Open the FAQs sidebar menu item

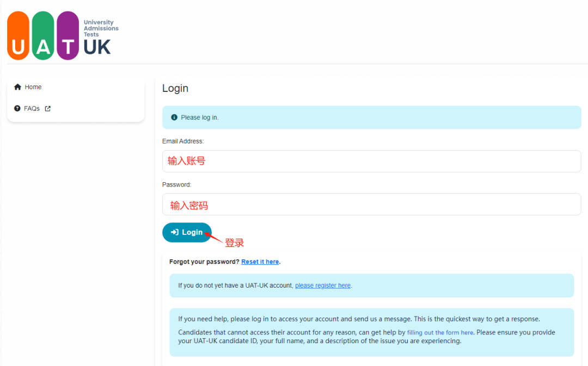pyautogui.click(x=32, y=109)
